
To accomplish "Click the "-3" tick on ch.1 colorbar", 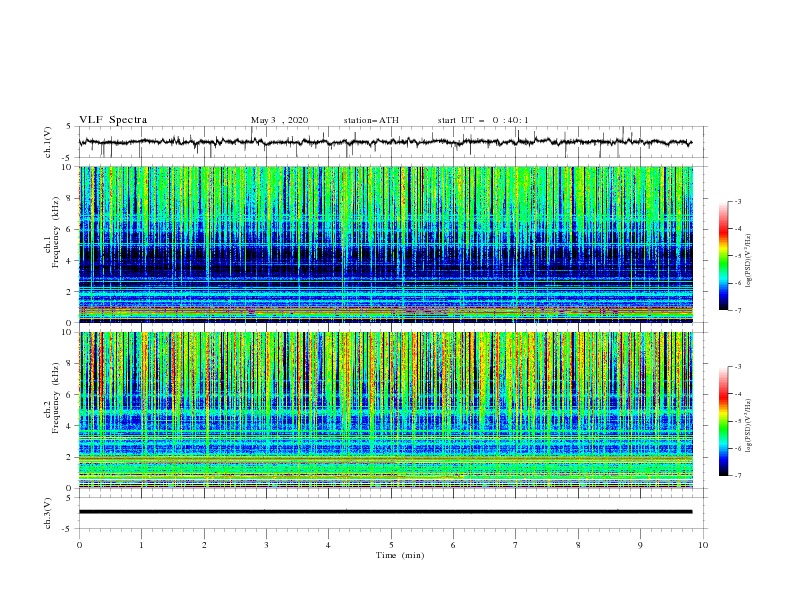I will (738, 201).
